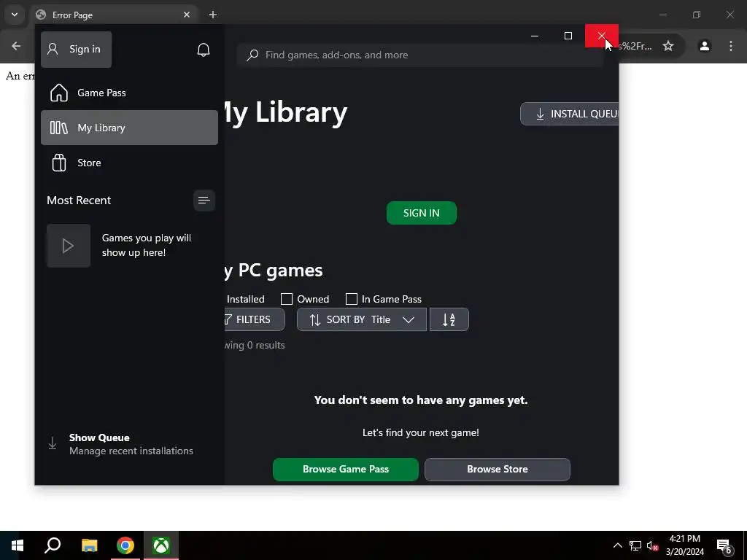Viewport: 747px width, 560px height.
Task: Click the Show Queue download arrow icon
Action: [53, 444]
